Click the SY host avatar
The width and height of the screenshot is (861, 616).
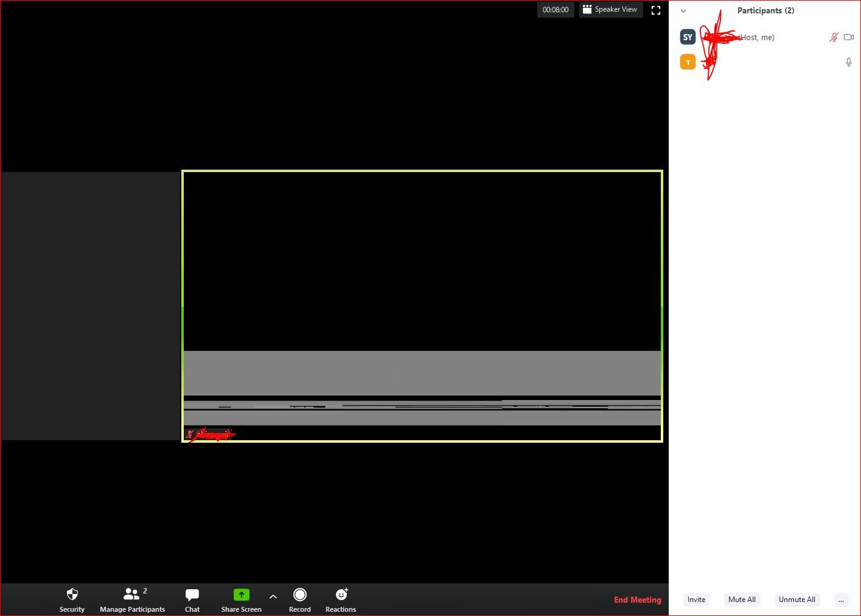click(x=688, y=37)
